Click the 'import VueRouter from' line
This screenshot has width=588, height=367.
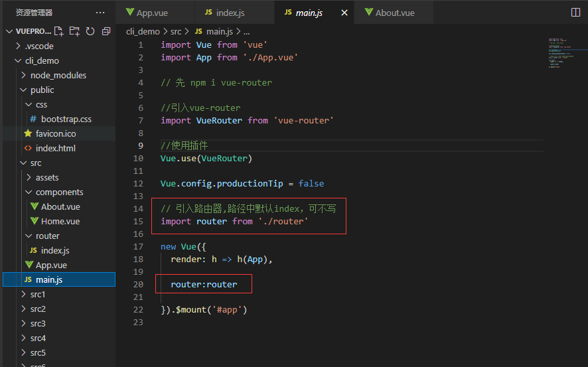point(247,120)
